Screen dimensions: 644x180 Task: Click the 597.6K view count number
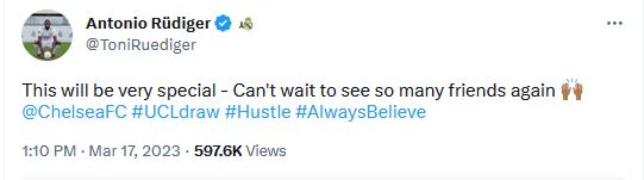pos(218,151)
